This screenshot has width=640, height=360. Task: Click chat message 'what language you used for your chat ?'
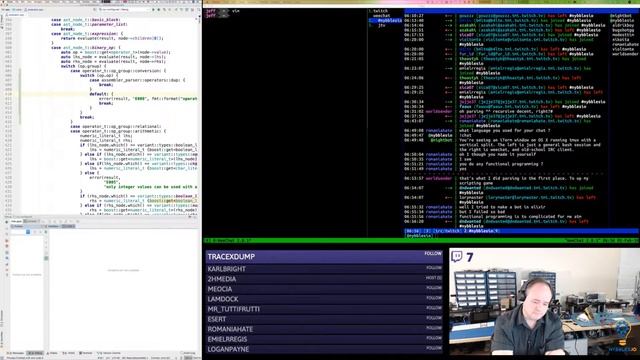pyautogui.click(x=504, y=131)
